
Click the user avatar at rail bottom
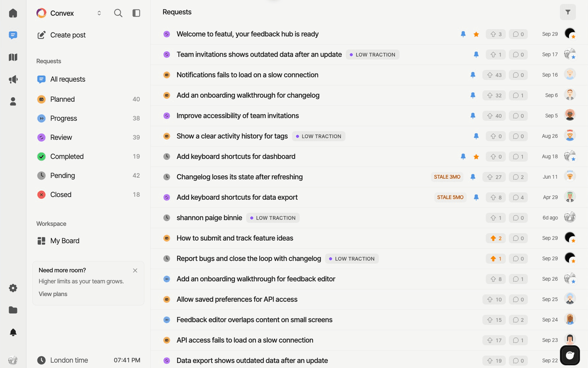pos(13,360)
